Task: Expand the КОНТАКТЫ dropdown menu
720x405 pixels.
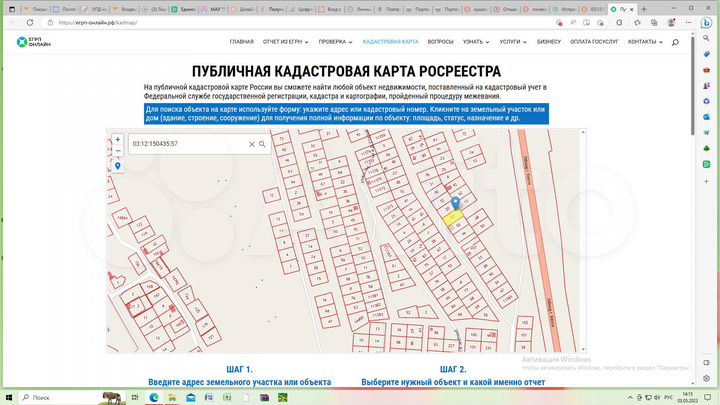Action: [x=645, y=42]
